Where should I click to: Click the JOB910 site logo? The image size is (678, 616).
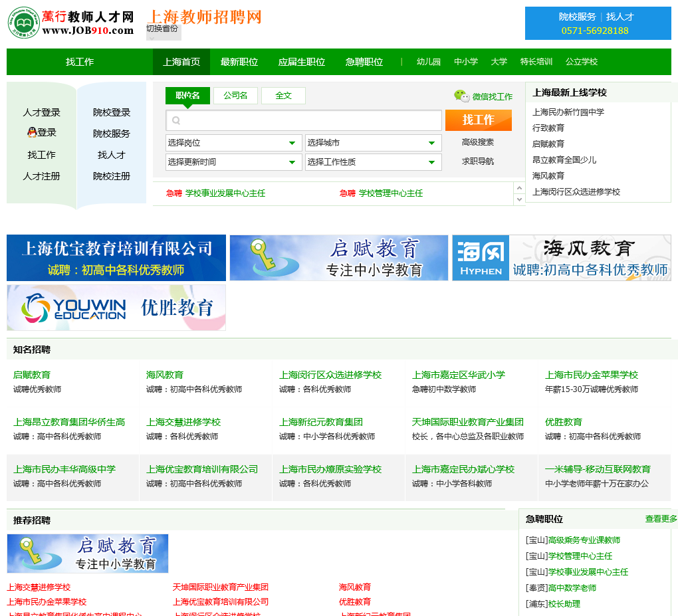(x=70, y=23)
